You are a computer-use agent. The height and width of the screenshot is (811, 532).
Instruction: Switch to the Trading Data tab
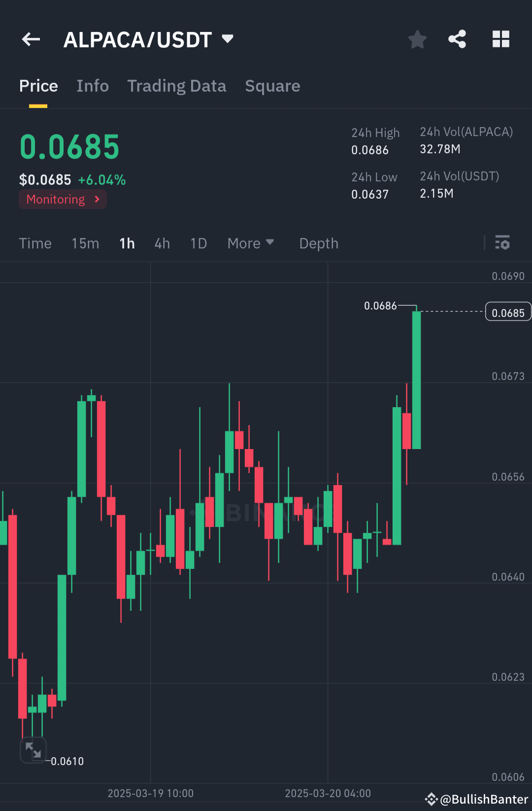pos(176,86)
